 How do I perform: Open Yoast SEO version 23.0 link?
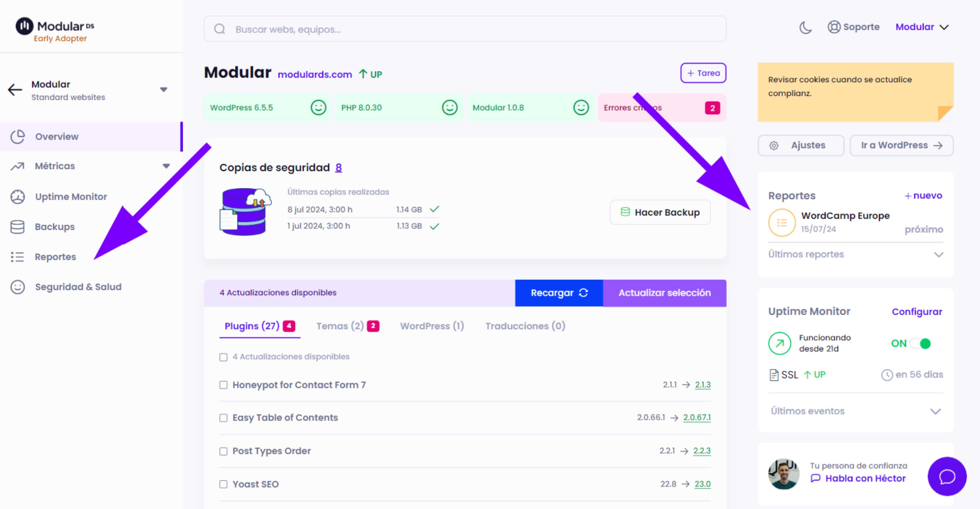click(702, 484)
